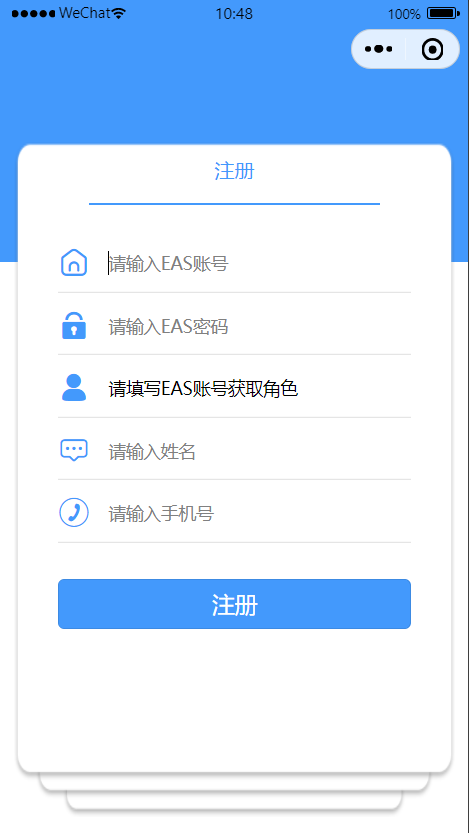469x833 pixels.
Task: Focus the 请输入EAS密码 password field
Action: [259, 326]
